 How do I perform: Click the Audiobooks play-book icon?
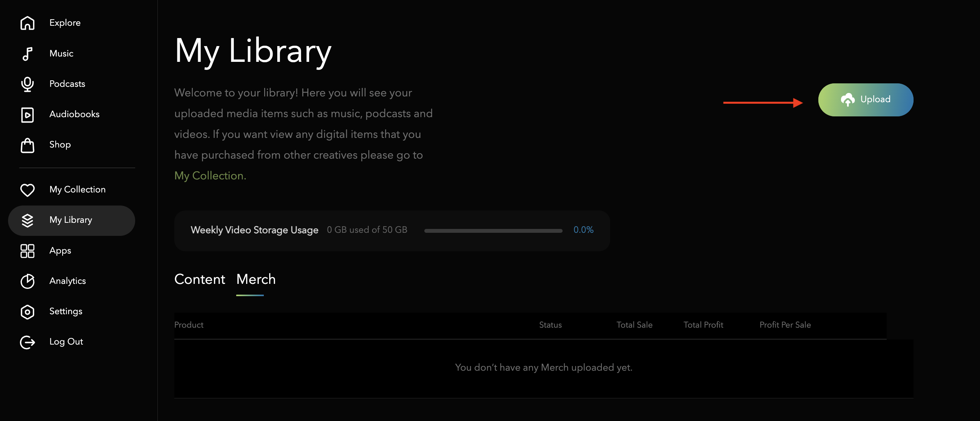click(27, 115)
